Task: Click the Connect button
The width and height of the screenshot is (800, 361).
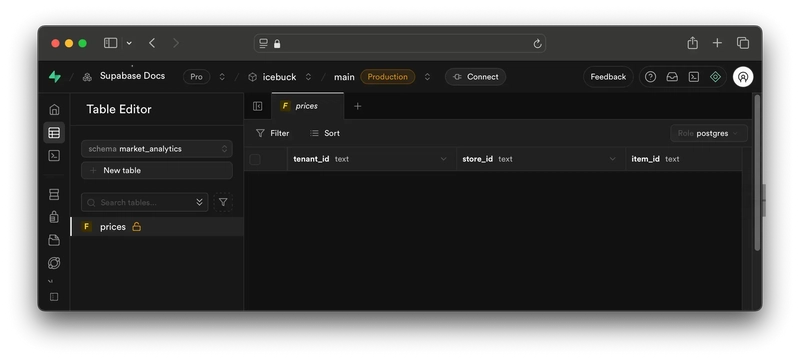Action: coord(476,77)
